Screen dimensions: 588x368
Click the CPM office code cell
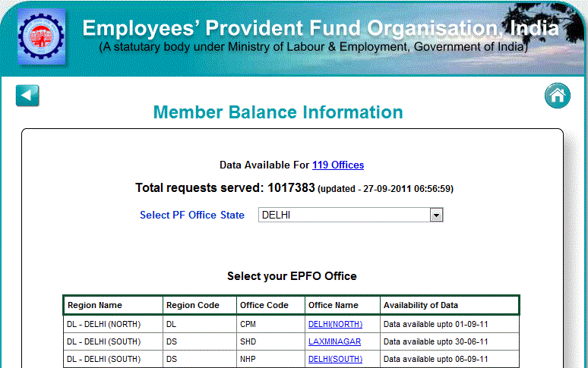(x=270, y=324)
